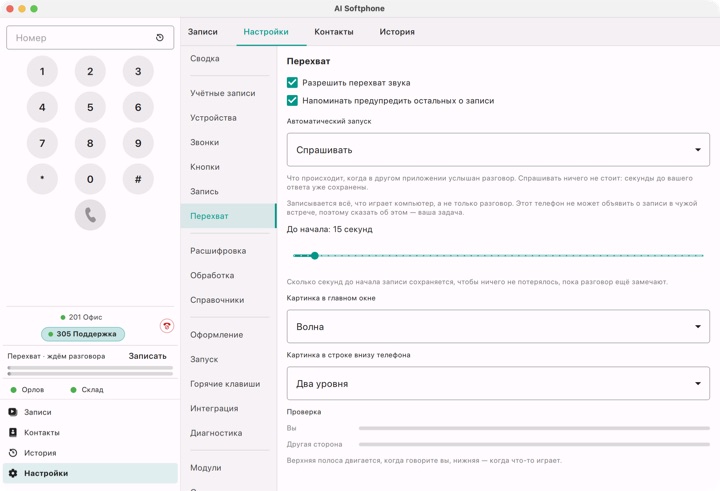Click the green status dot next to Орлов
720x491 pixels.
(x=13, y=389)
